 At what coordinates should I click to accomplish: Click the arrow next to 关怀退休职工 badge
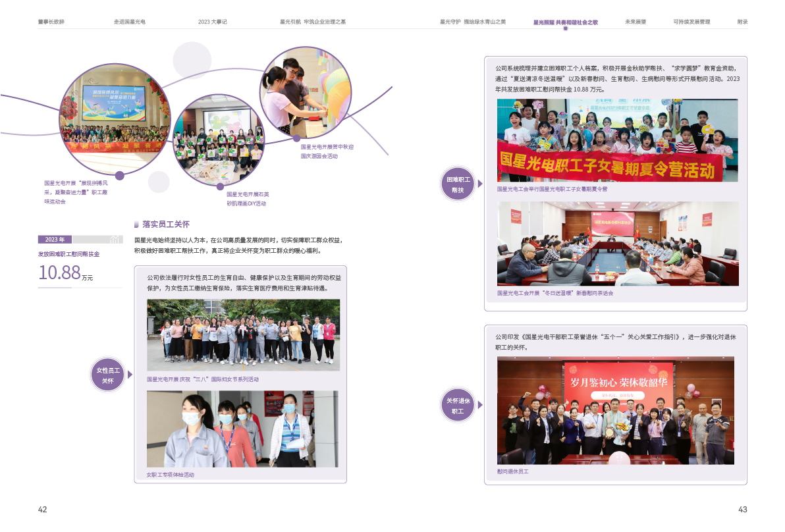click(x=480, y=406)
